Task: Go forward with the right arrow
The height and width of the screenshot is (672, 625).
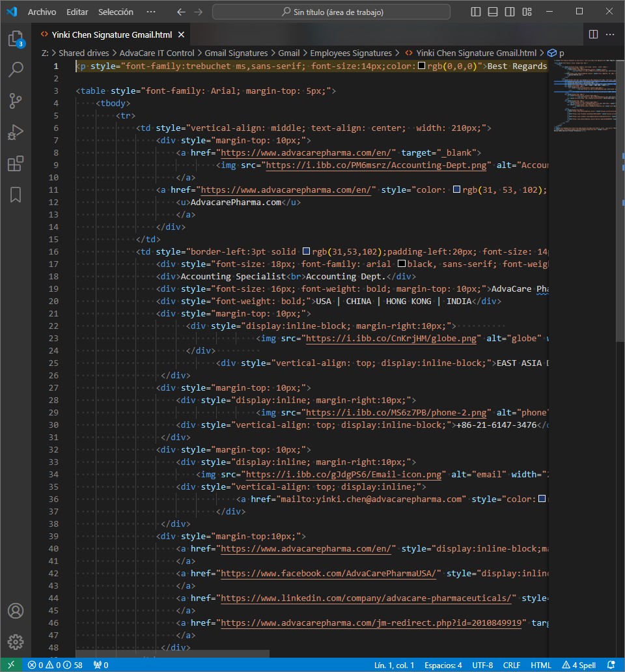Action: (x=199, y=12)
